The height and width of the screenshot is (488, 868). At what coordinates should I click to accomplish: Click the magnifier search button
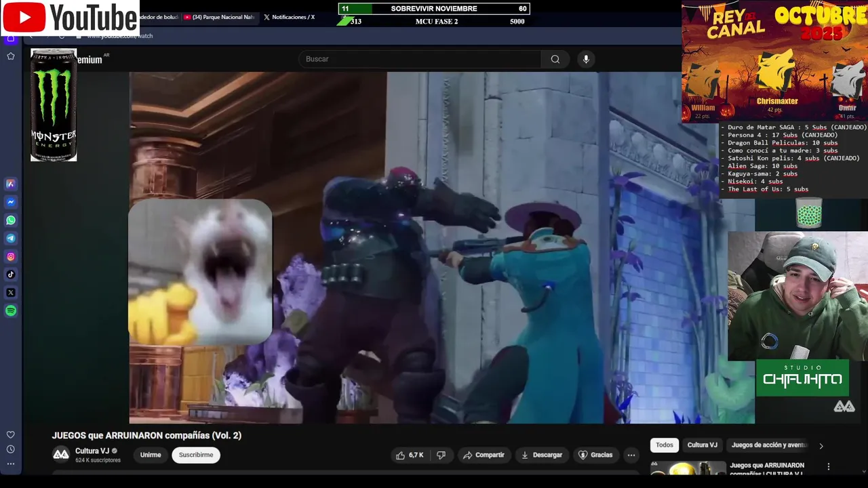pyautogui.click(x=555, y=59)
